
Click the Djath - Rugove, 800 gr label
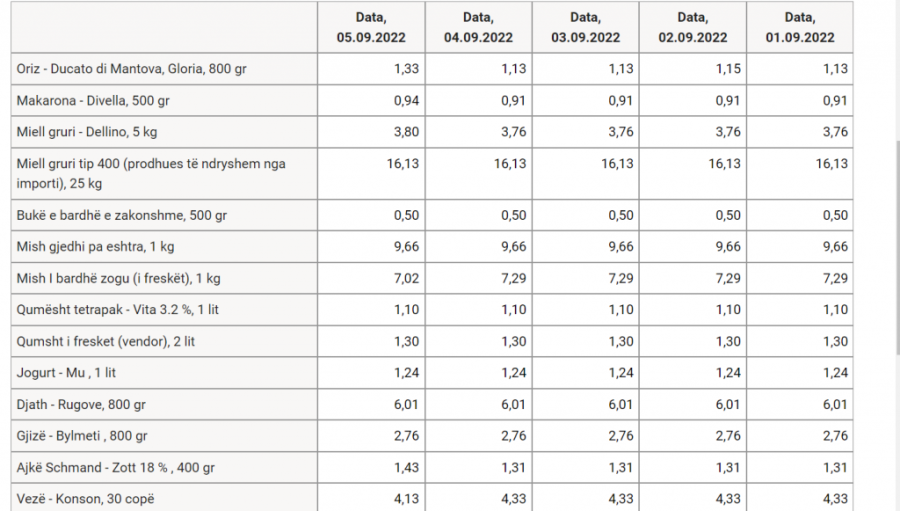(81, 405)
